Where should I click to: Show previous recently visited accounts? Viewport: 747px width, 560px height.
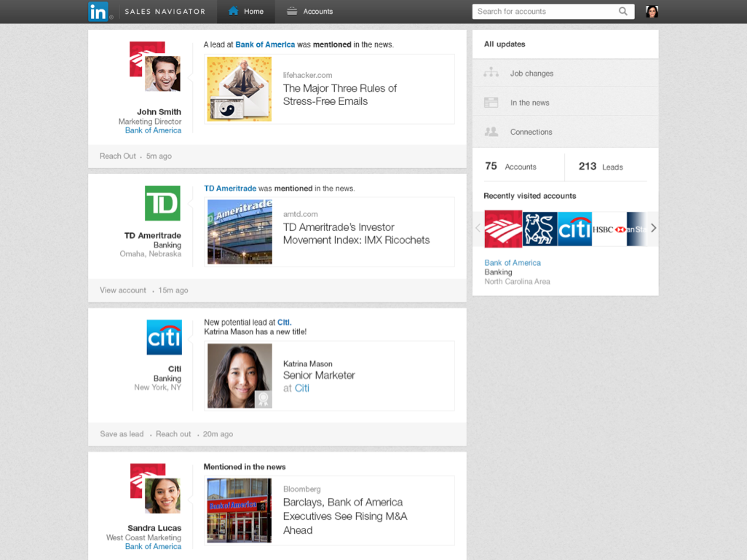coord(478,228)
